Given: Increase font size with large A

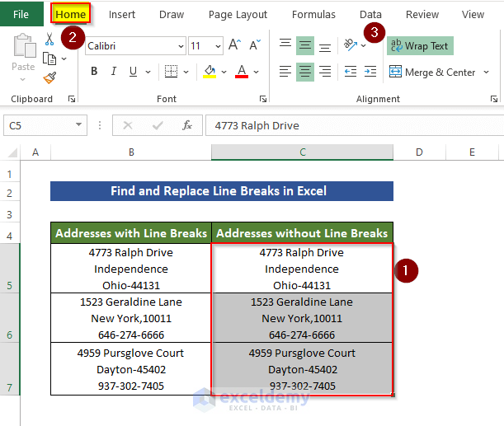Looking at the screenshot, I should click(x=234, y=45).
